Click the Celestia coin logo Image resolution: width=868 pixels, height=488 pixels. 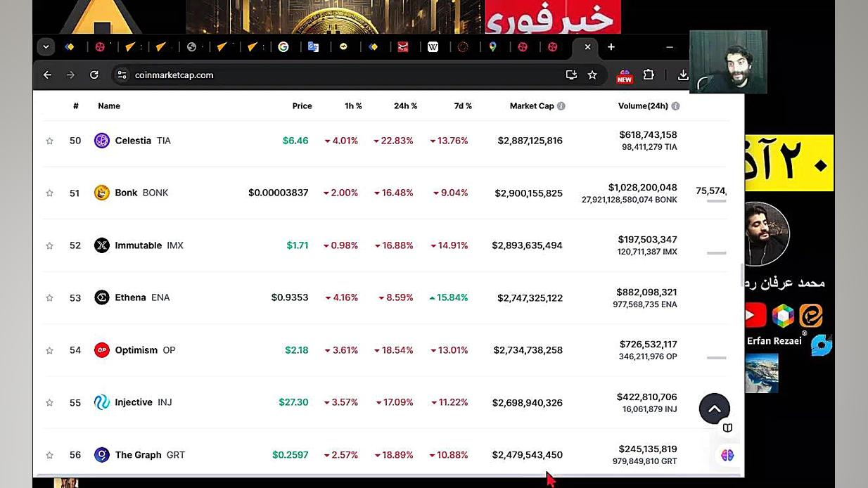pyautogui.click(x=102, y=141)
